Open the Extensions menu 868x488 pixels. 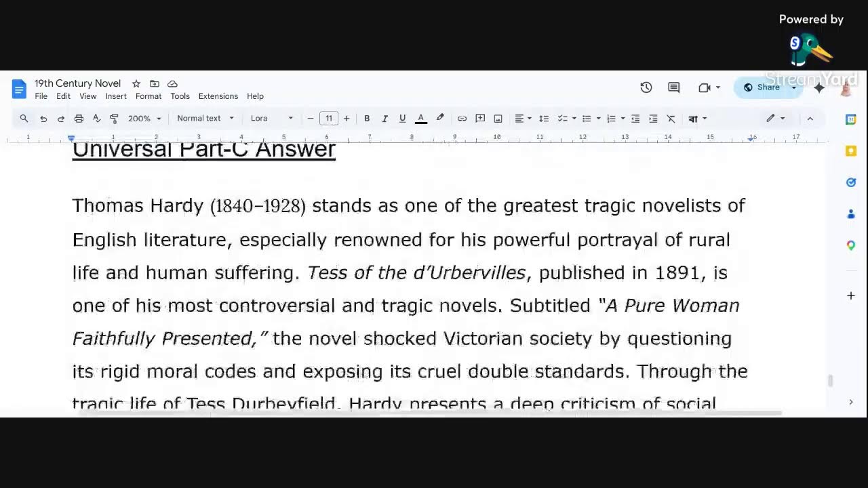[218, 96]
